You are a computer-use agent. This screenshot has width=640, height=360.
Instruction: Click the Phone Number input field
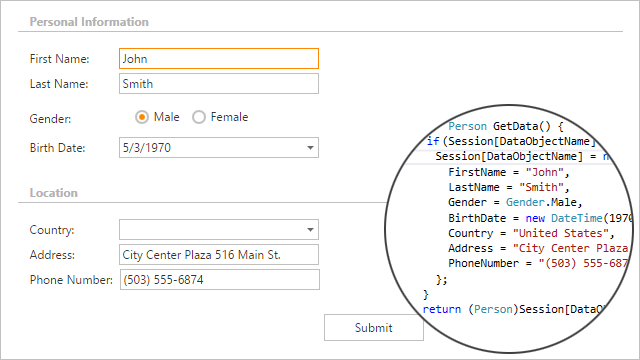coord(220,280)
